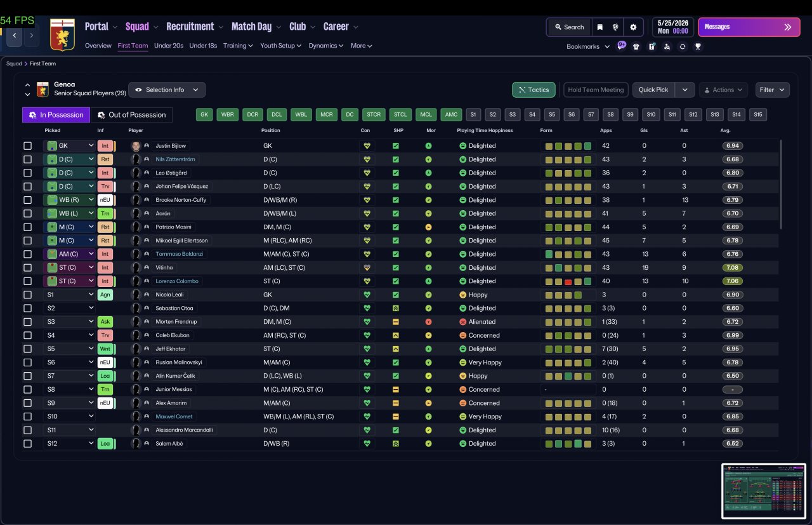Screen dimensions: 812x525
Task: Open the tactics board shortcut icon
Action: point(652,46)
